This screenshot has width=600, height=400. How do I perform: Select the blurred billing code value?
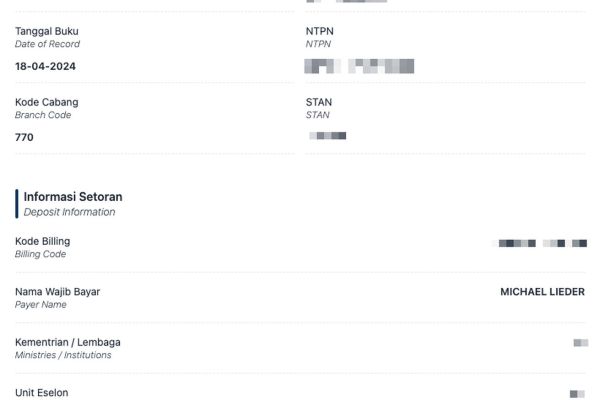[x=542, y=243]
